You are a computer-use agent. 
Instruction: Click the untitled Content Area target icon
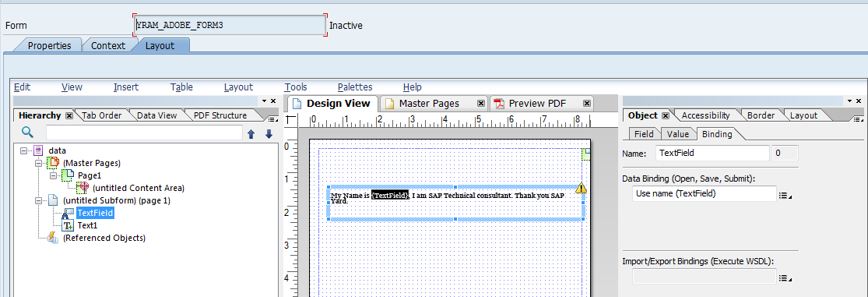point(82,188)
